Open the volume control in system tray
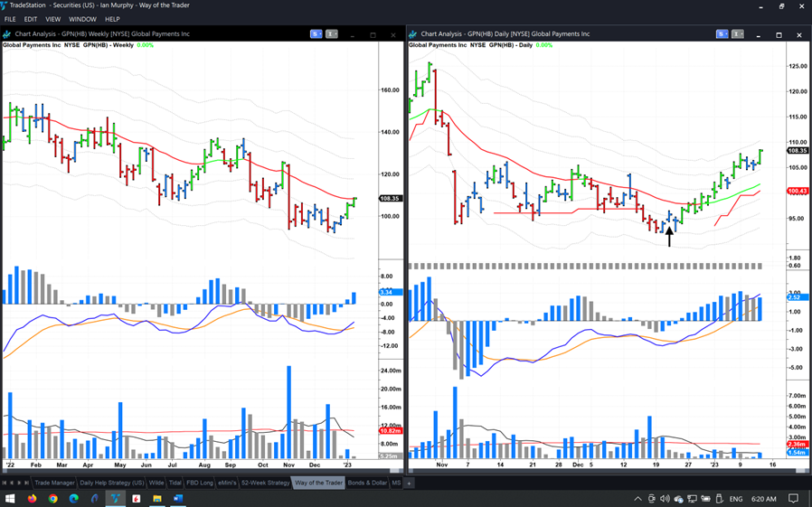 coord(665,499)
